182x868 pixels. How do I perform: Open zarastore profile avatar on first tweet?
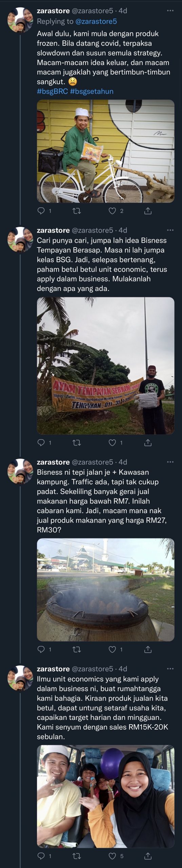[20, 20]
